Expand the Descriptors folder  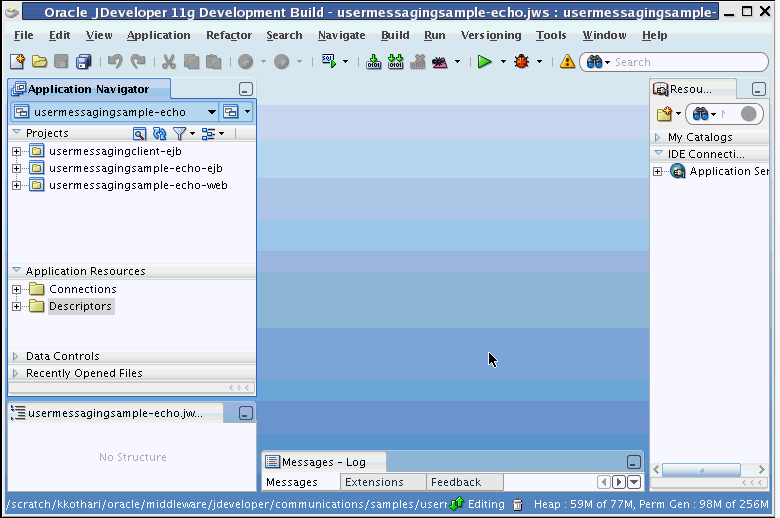coord(16,306)
